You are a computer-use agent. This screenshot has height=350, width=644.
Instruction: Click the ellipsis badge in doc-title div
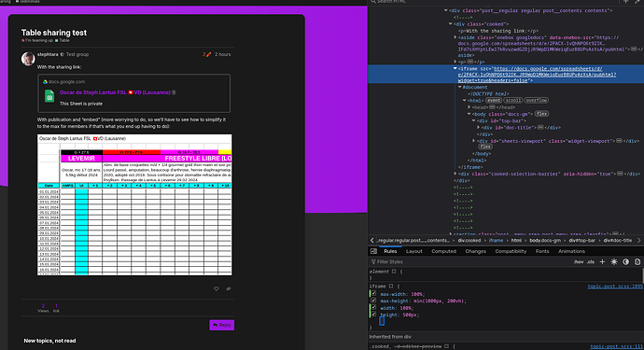coord(540,127)
